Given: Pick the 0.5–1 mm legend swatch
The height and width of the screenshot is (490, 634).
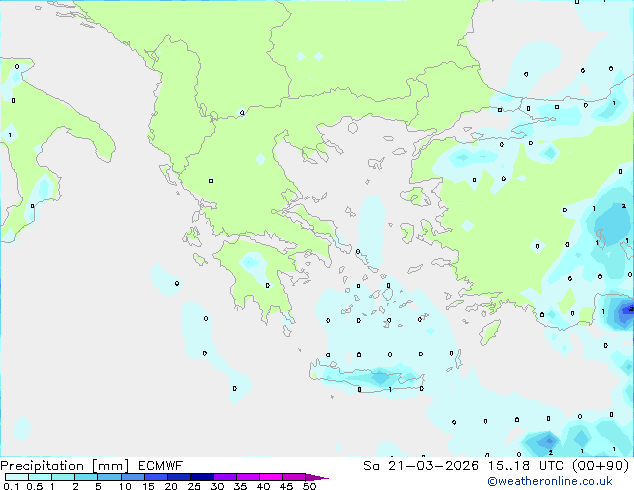Looking at the screenshot, I should click(40, 477).
